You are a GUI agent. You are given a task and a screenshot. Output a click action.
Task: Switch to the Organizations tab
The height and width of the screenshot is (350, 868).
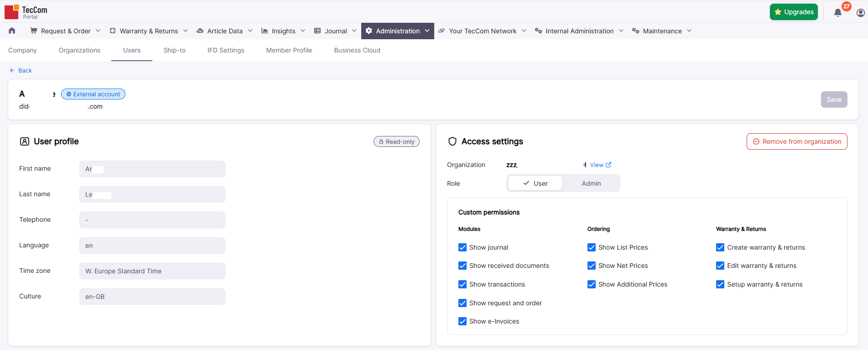click(x=79, y=50)
